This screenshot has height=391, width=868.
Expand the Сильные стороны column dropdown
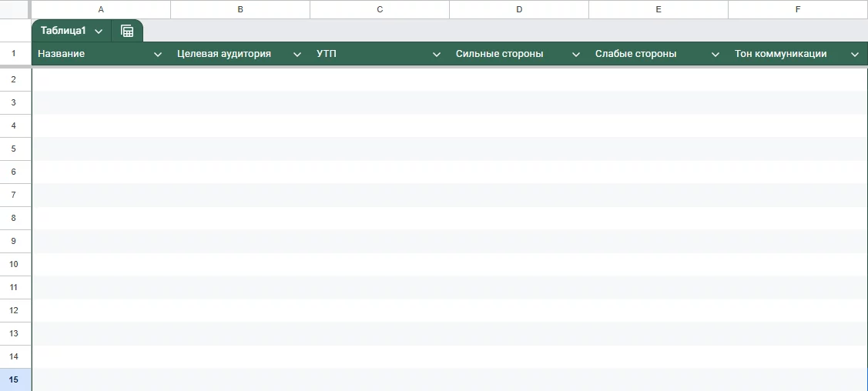576,55
